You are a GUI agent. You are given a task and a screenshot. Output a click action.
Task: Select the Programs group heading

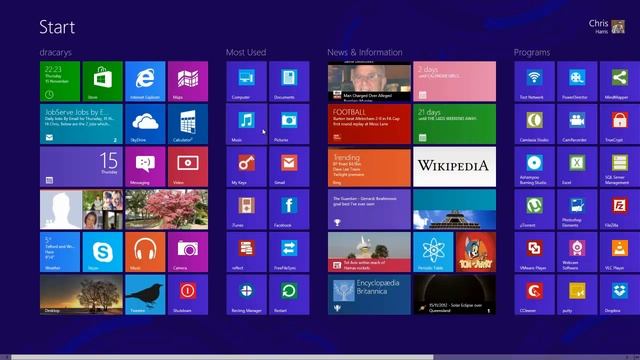click(x=532, y=52)
